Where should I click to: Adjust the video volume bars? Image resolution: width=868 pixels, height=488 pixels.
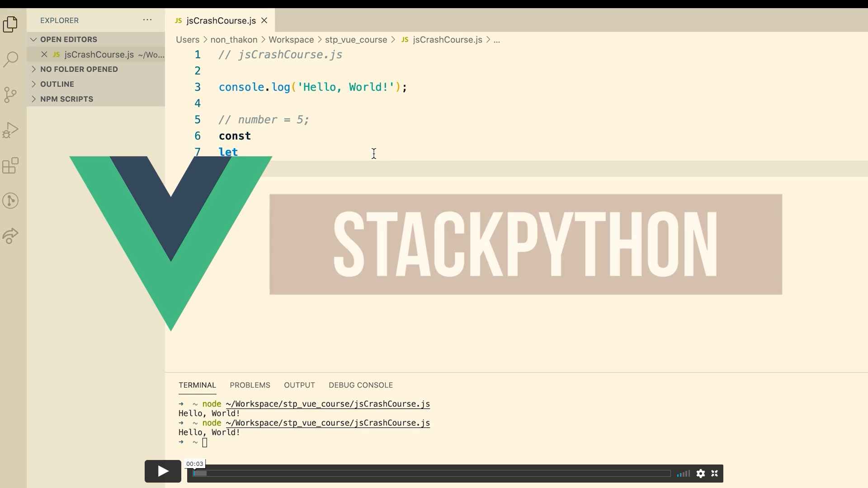683,474
